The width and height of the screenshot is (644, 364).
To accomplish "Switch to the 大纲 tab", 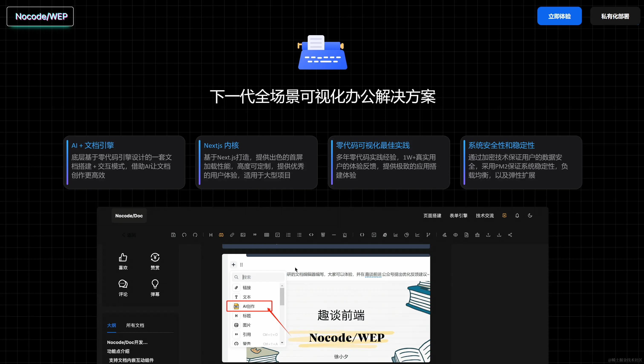I will [x=111, y=325].
